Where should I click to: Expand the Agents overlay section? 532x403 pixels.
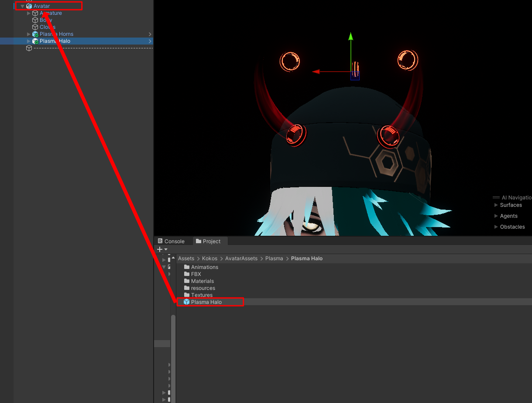coord(496,216)
